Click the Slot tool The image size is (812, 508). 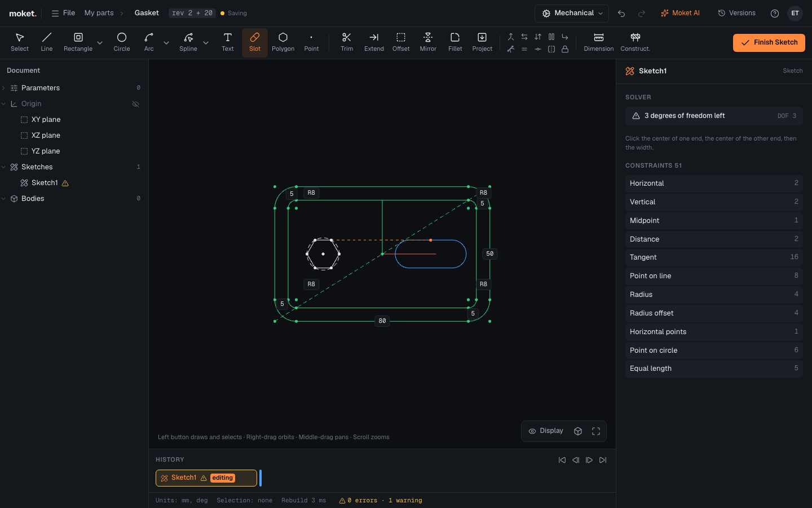(255, 42)
